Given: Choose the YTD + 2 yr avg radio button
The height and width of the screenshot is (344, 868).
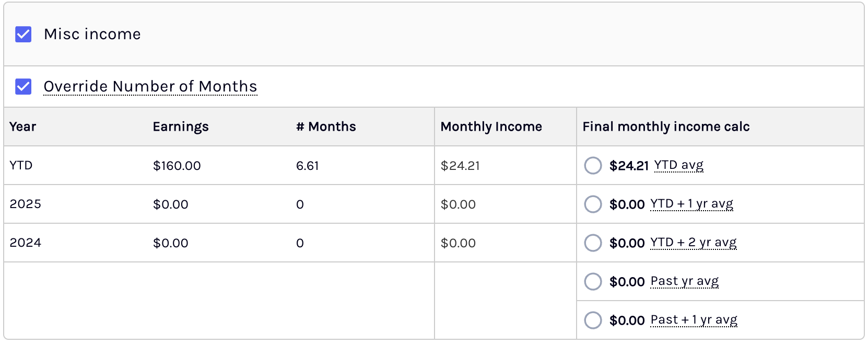Looking at the screenshot, I should pos(593,243).
